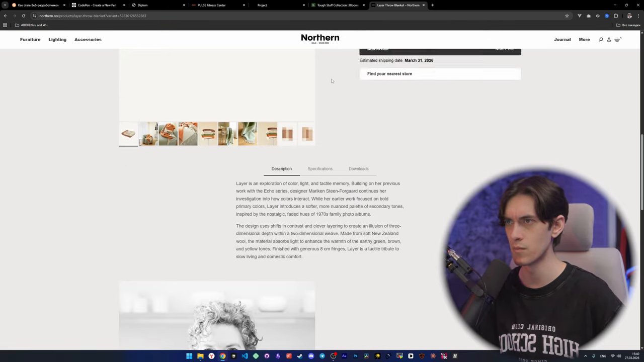Open the Accessories menu

[88, 39]
